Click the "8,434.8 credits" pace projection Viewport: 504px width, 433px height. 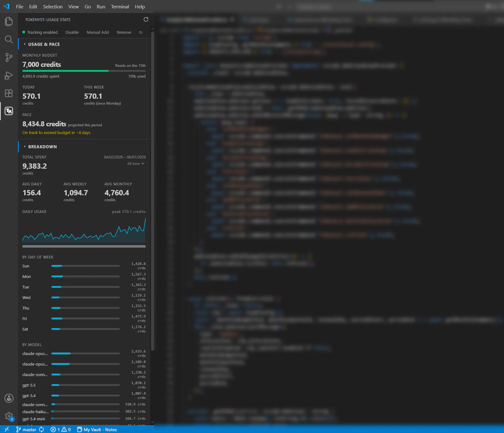click(x=44, y=124)
